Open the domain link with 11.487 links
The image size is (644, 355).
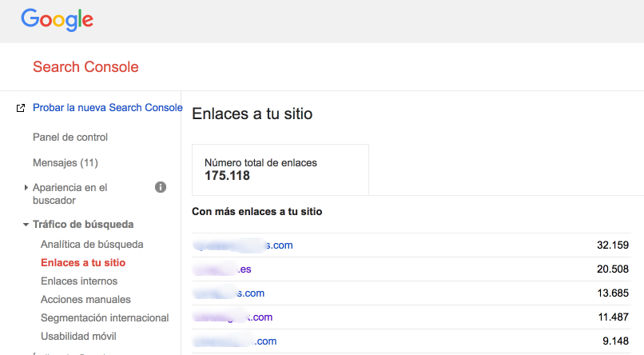pos(233,317)
